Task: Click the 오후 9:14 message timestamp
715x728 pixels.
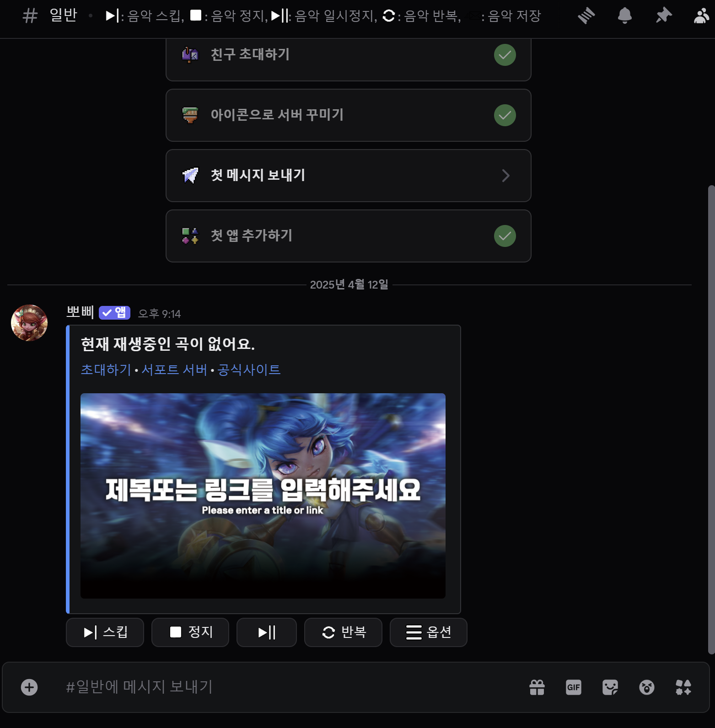Action: pos(159,314)
